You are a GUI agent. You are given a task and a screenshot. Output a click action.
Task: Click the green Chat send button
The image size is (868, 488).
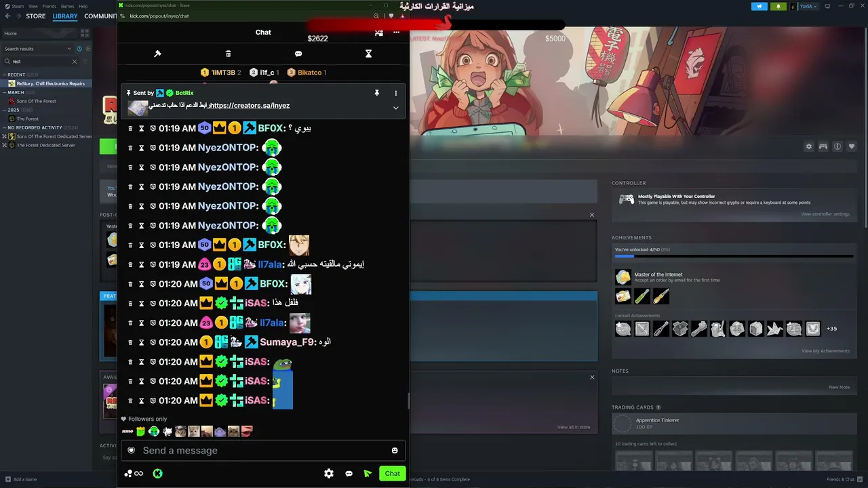pos(393,474)
